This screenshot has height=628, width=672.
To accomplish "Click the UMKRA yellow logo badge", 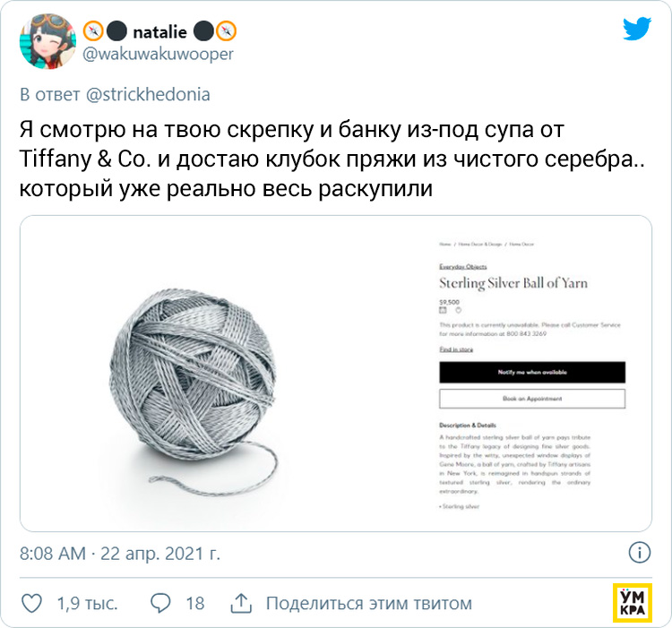I will pyautogui.click(x=633, y=602).
